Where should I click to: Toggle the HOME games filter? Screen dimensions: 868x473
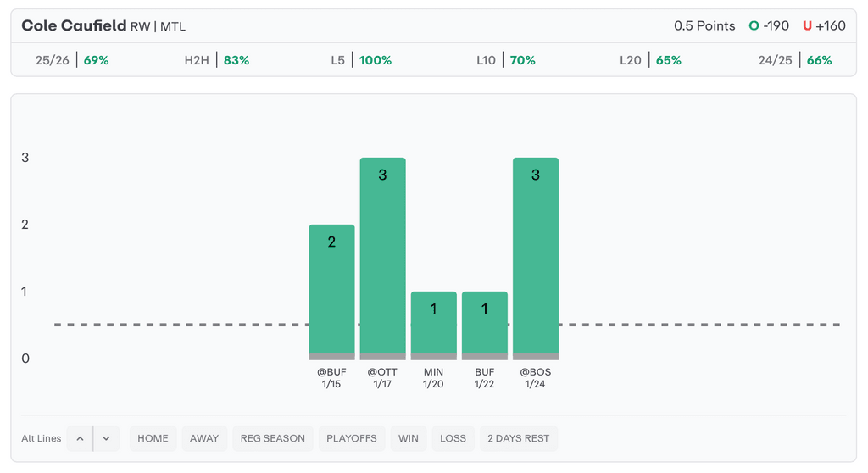pyautogui.click(x=153, y=438)
